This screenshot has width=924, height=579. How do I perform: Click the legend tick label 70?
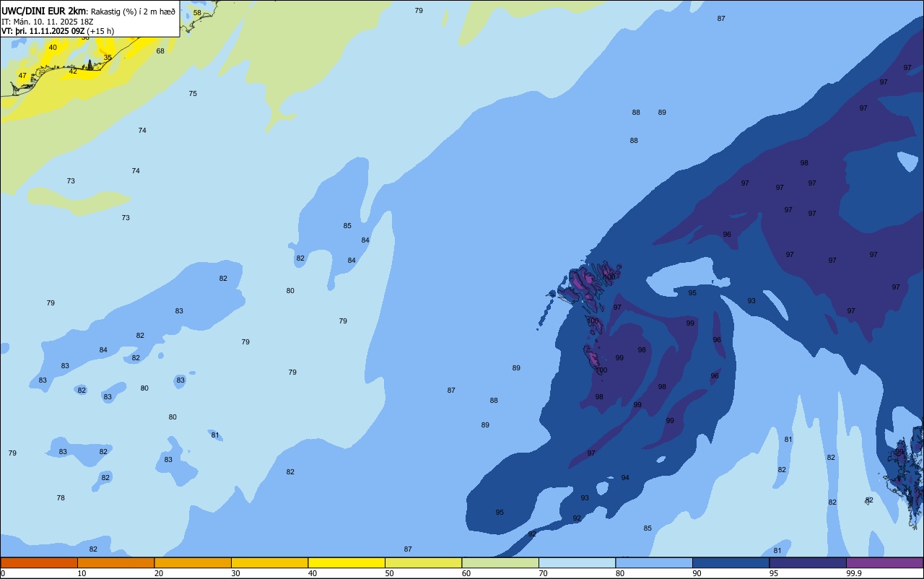pyautogui.click(x=544, y=573)
